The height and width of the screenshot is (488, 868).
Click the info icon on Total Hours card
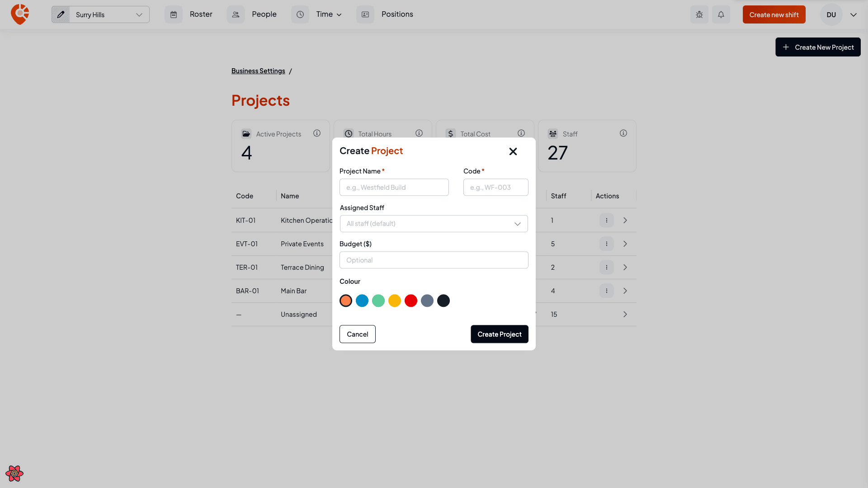419,133
